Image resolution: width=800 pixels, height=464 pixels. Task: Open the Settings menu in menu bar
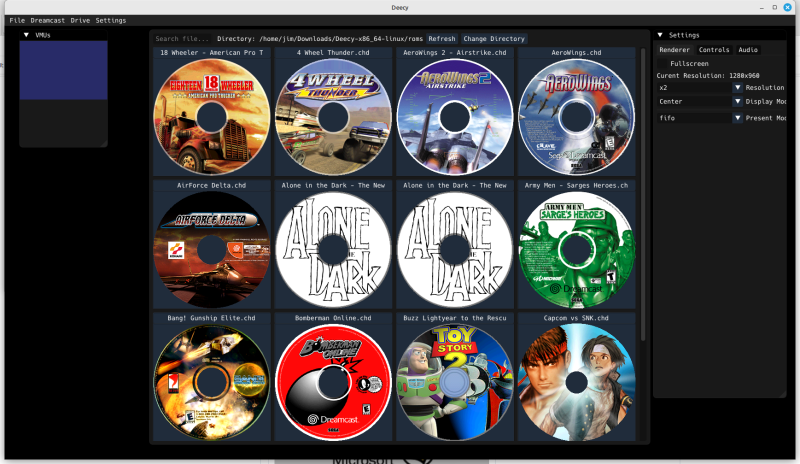[x=111, y=20]
